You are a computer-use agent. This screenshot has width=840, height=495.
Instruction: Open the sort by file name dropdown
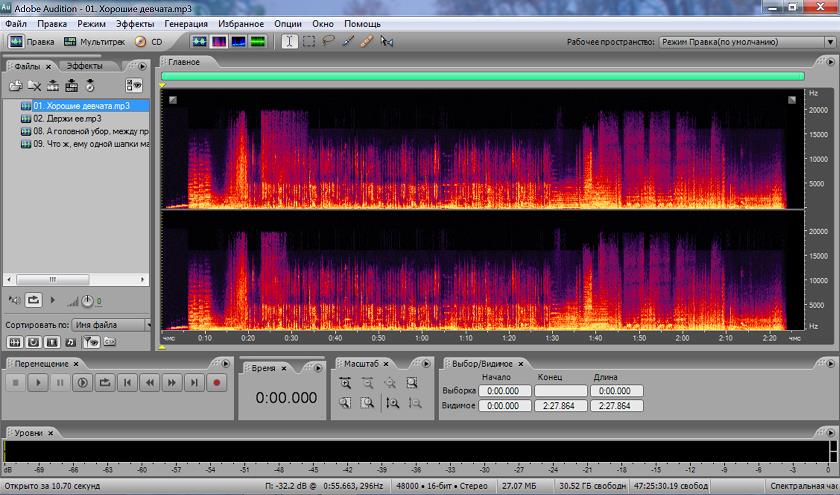(110, 325)
